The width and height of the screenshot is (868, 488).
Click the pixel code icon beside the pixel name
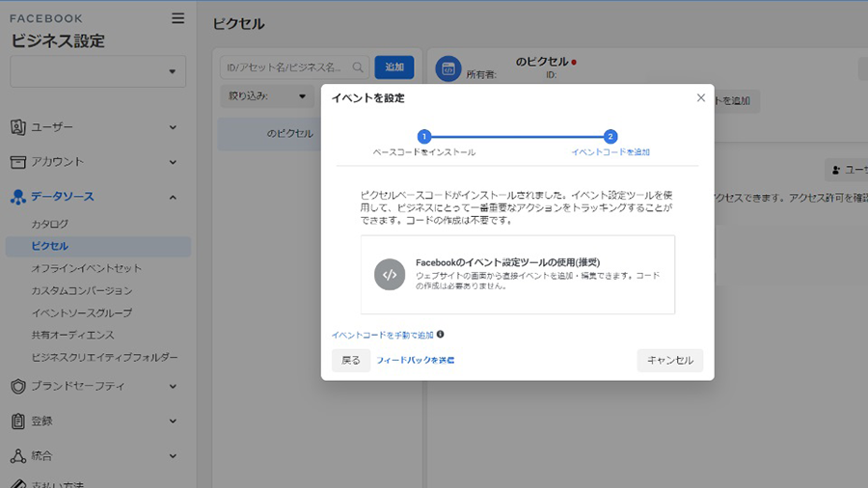448,69
